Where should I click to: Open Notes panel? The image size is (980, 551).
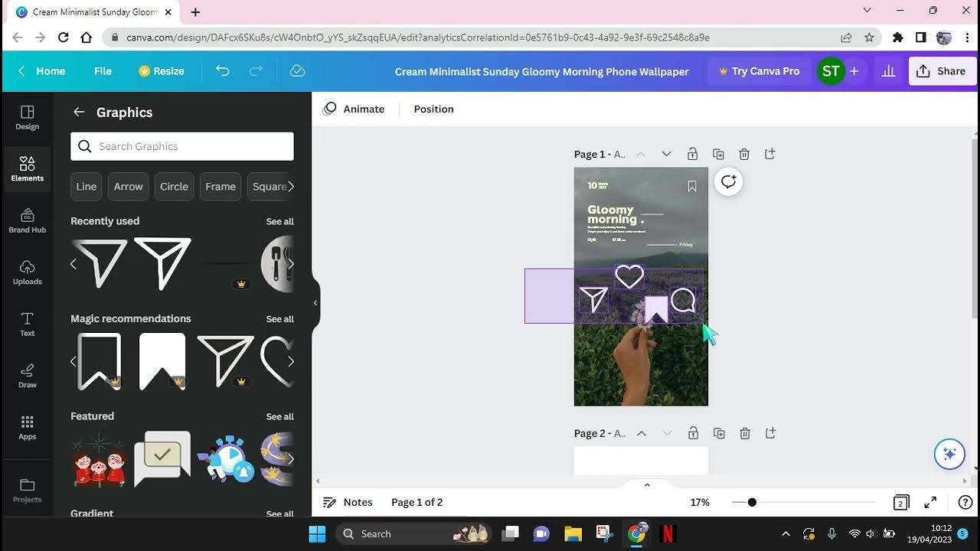point(348,502)
